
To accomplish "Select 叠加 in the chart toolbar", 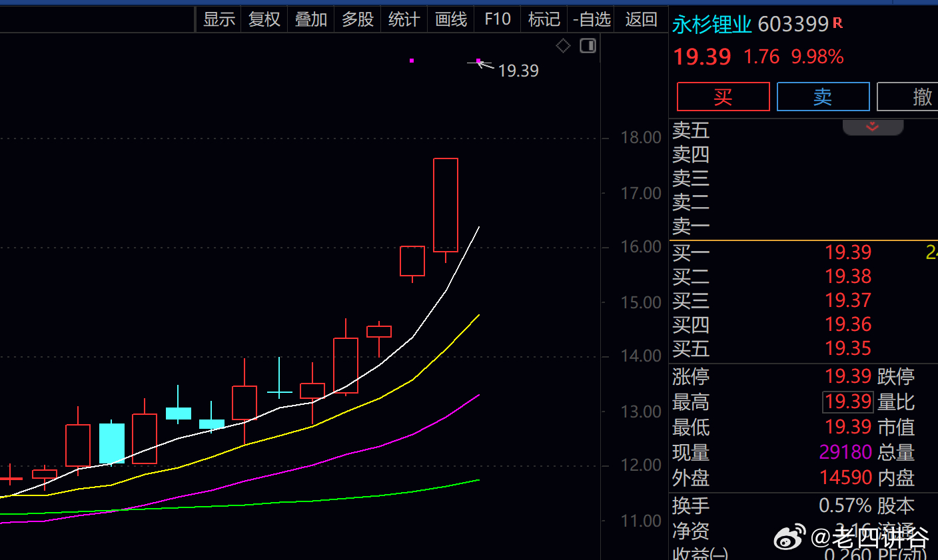I will (x=311, y=19).
